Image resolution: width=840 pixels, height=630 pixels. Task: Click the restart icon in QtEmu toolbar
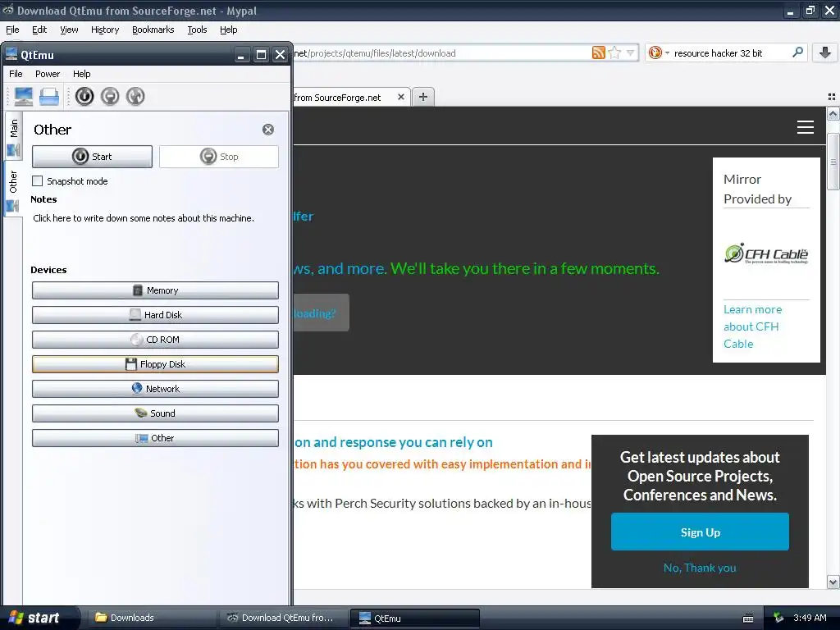point(135,97)
